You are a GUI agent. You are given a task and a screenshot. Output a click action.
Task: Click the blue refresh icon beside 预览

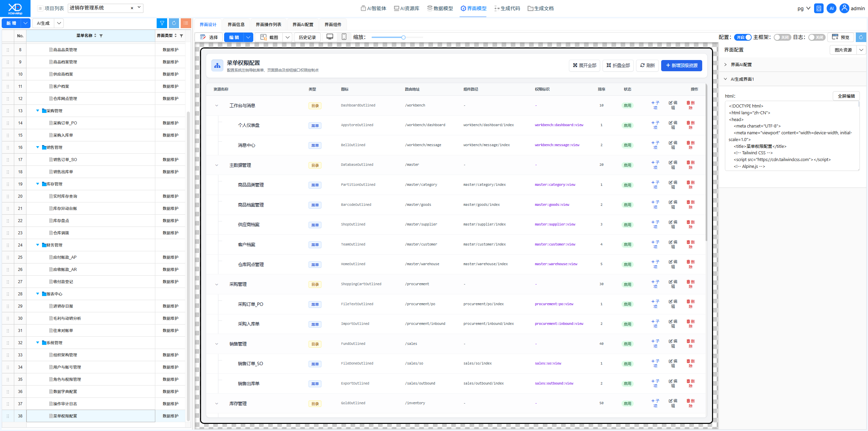[861, 37]
